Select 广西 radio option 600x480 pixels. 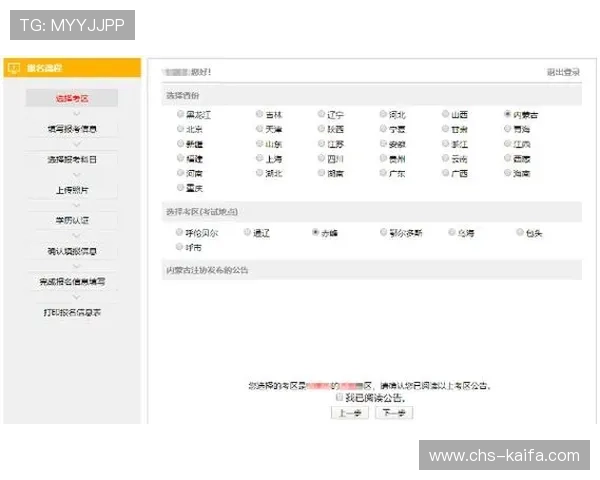(x=445, y=173)
